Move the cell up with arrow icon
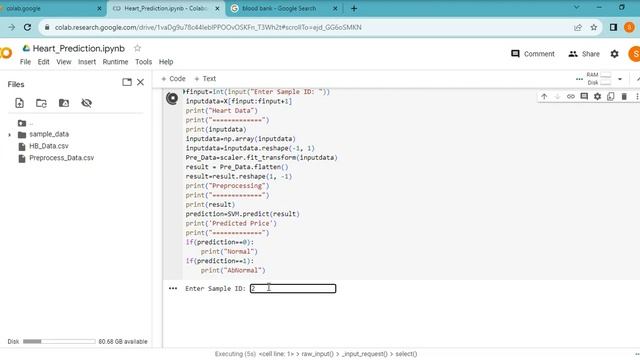This screenshot has height=360, width=640. tap(544, 96)
